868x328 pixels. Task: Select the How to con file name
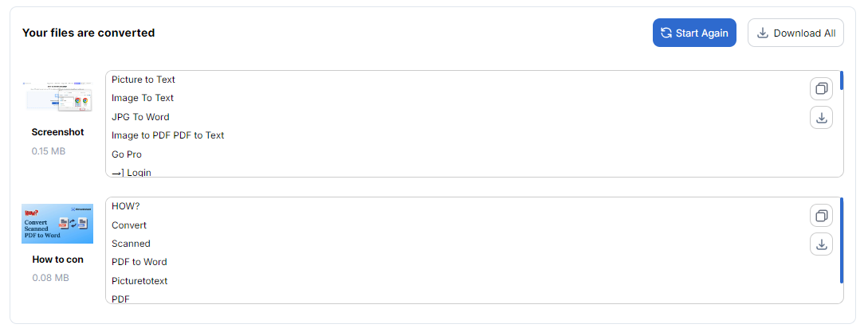[57, 260]
